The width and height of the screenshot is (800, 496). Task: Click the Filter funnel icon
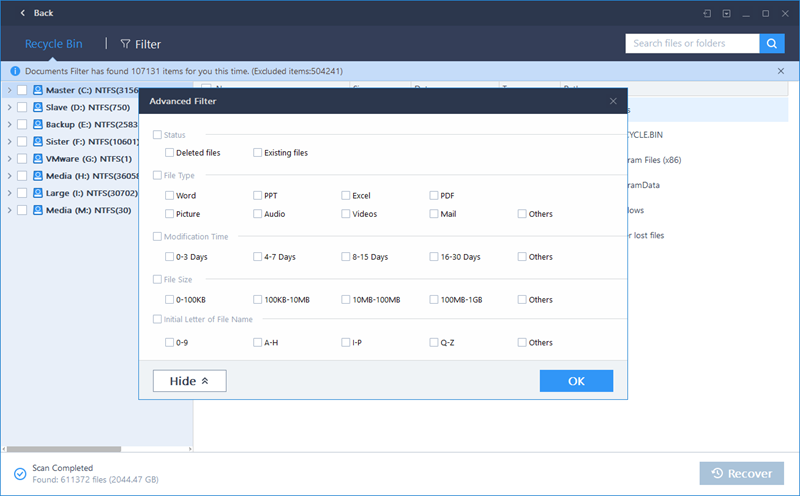pos(125,44)
